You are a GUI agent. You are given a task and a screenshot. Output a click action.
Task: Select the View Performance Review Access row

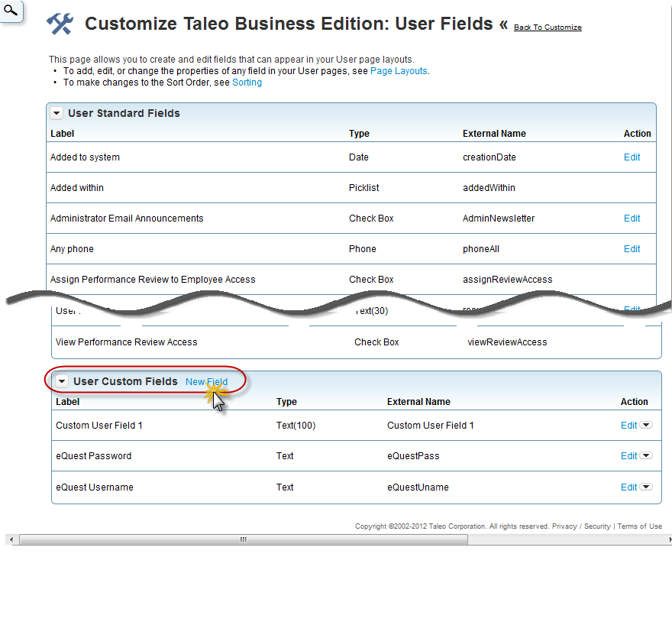[x=356, y=342]
